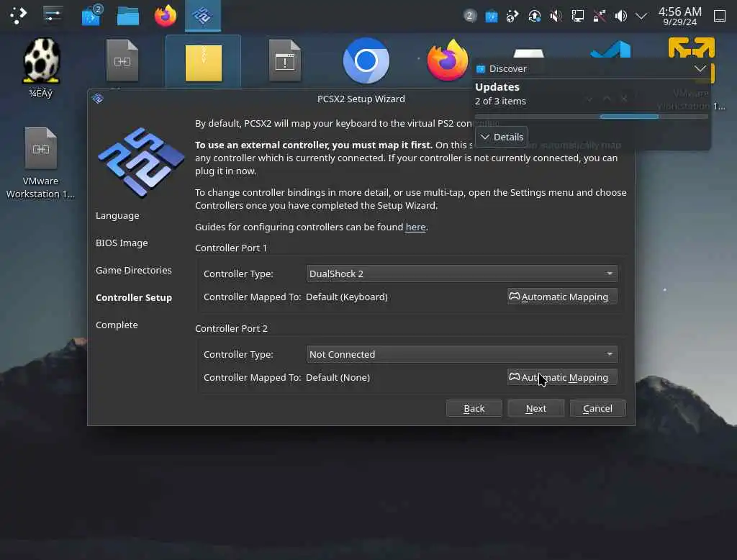Click the Discover updates progress bar
This screenshot has height=560, width=737.
(592, 117)
